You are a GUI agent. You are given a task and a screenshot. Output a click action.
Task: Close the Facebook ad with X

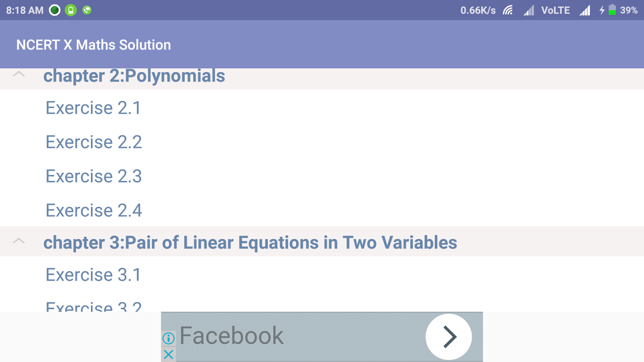pos(168,355)
